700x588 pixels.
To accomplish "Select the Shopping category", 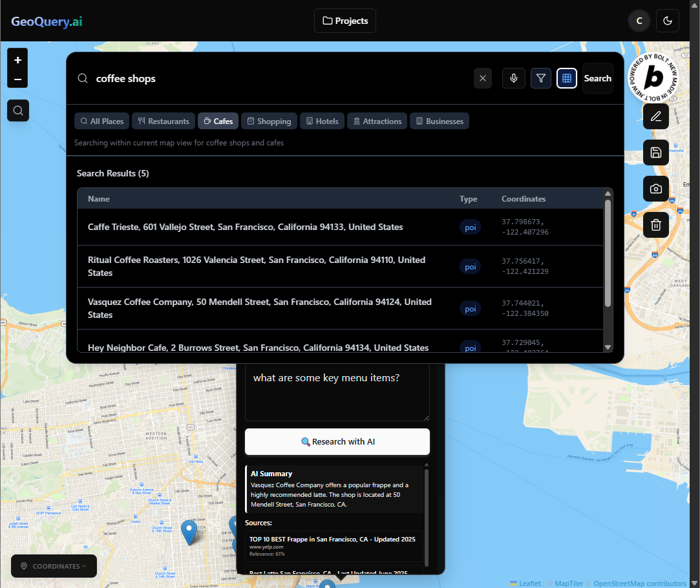I will [x=269, y=121].
